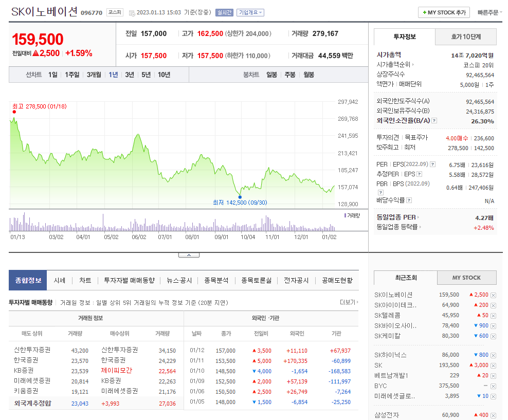Remove SK텔레콤 from recent list
Screen dimensions: 508x420
493,316
